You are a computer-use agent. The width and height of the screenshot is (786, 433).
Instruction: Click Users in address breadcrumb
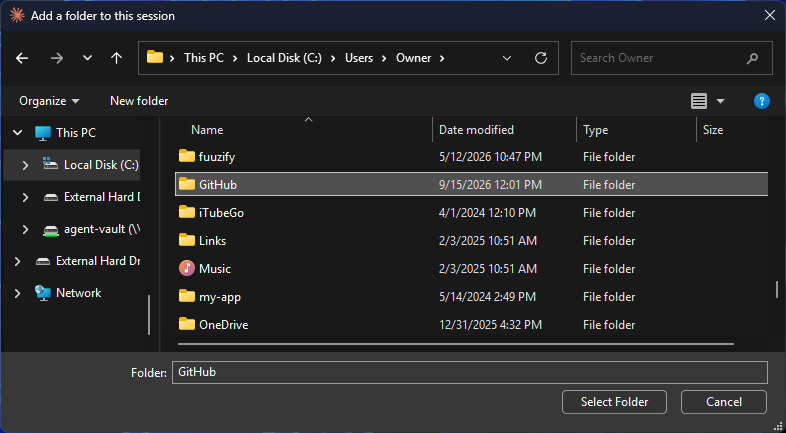(359, 58)
